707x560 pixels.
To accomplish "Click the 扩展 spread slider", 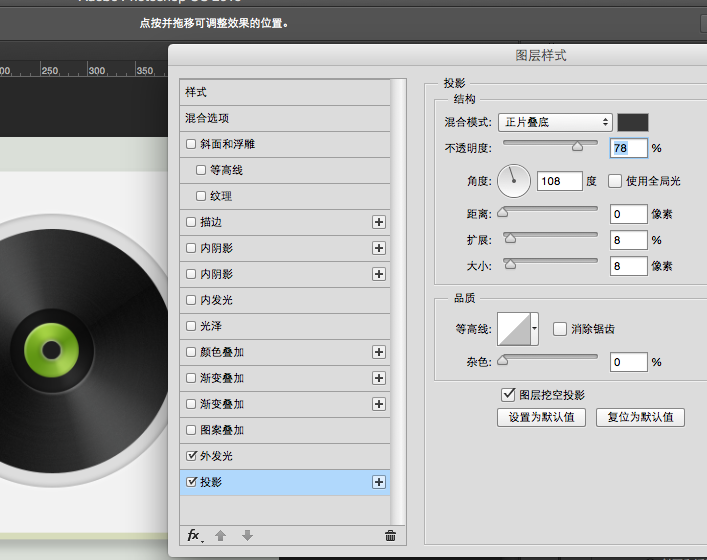I will pyautogui.click(x=550, y=237).
